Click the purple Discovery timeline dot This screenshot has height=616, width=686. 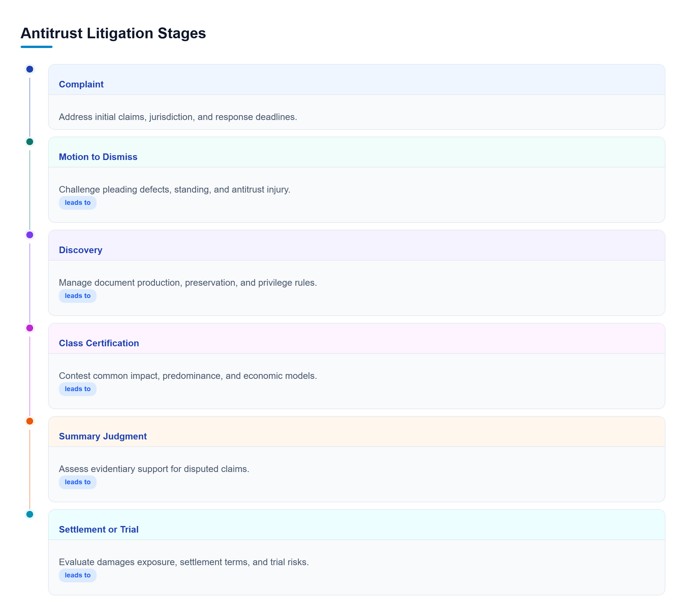tap(30, 235)
